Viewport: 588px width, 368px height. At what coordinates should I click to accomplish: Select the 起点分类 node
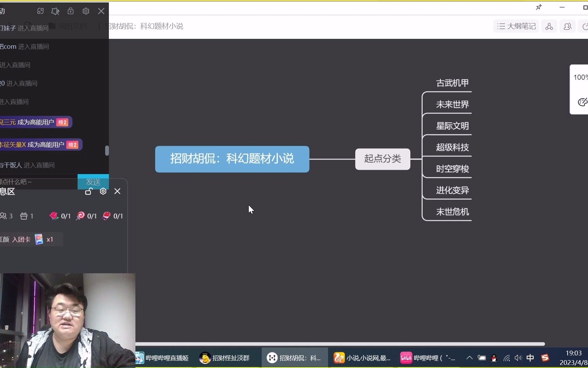(382, 159)
